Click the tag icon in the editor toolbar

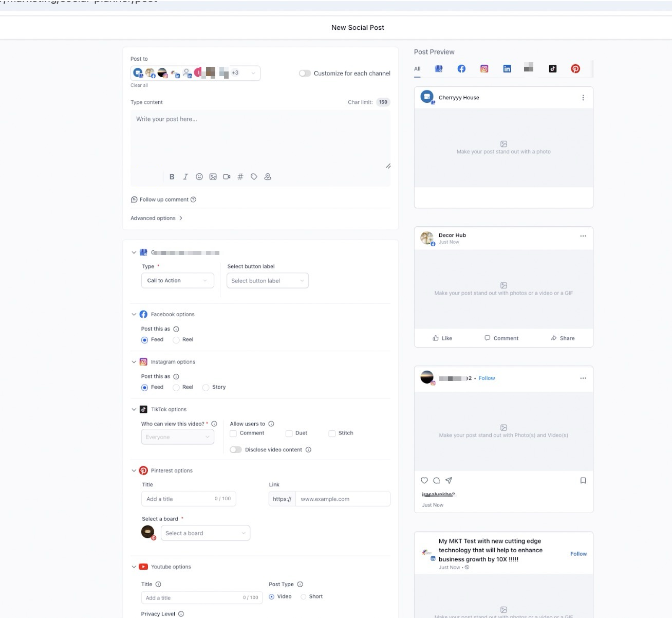pyautogui.click(x=254, y=176)
